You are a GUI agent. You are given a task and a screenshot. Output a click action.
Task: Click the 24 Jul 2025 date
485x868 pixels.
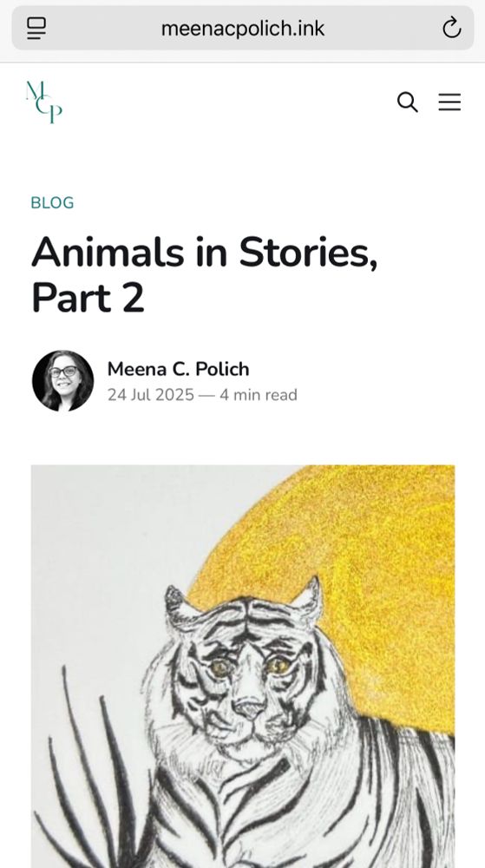[150, 395]
